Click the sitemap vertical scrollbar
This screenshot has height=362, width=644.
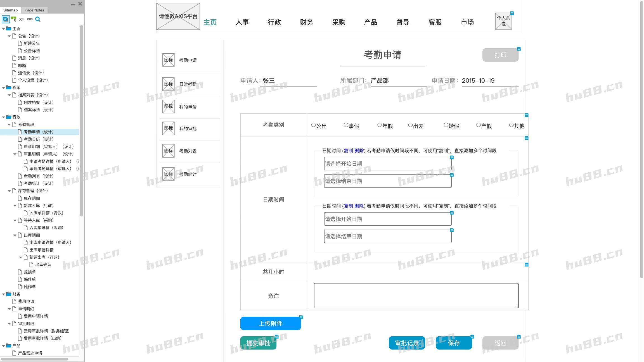tap(81, 120)
